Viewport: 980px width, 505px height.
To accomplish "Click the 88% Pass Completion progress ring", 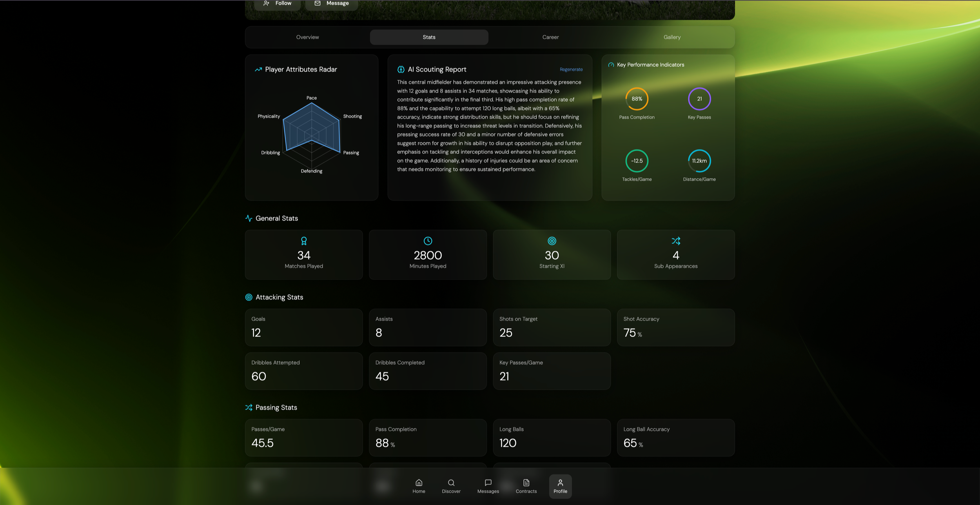I will 637,99.
